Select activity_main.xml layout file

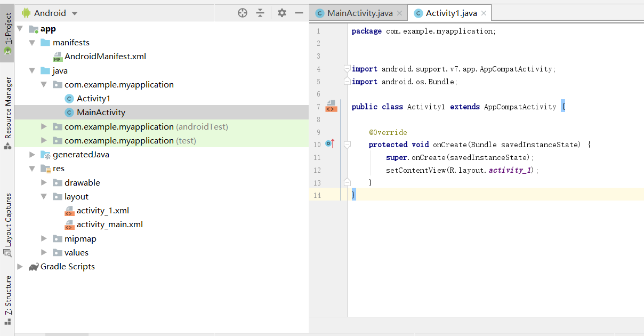pos(110,224)
